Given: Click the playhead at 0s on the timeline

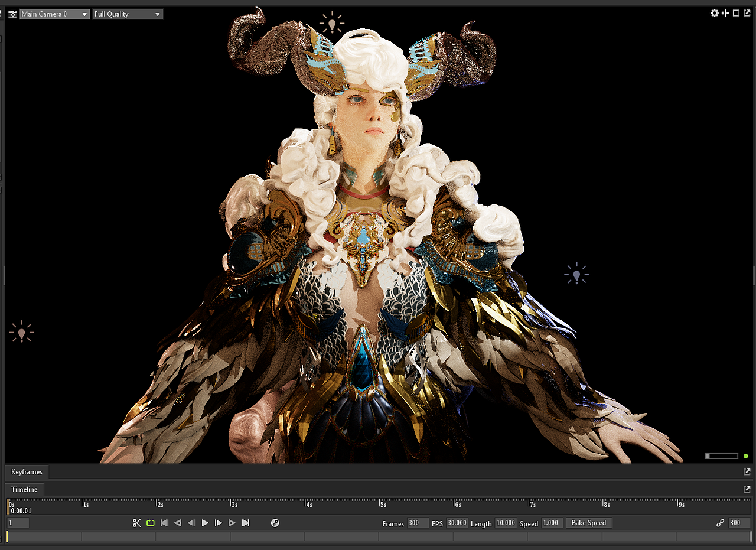Looking at the screenshot, I should (x=8, y=506).
